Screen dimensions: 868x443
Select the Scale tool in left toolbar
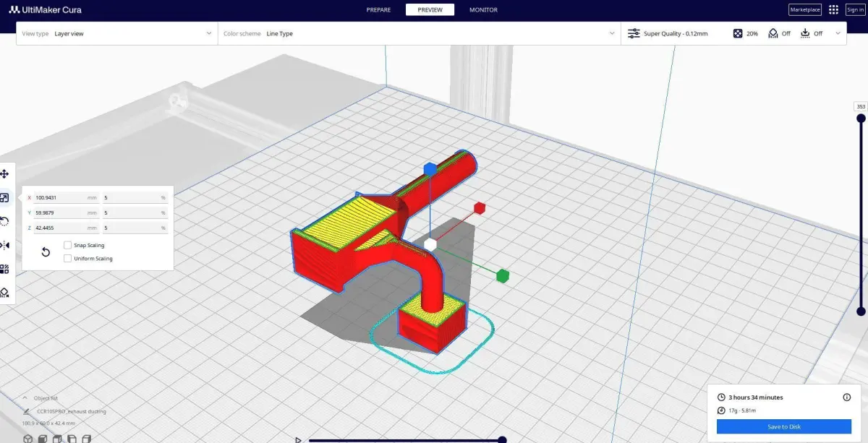point(4,197)
